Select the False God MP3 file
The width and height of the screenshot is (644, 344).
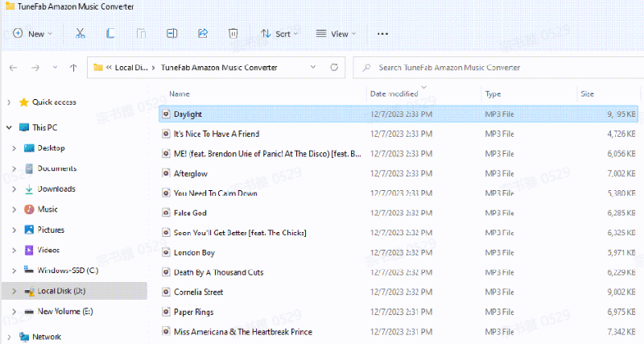398,213
